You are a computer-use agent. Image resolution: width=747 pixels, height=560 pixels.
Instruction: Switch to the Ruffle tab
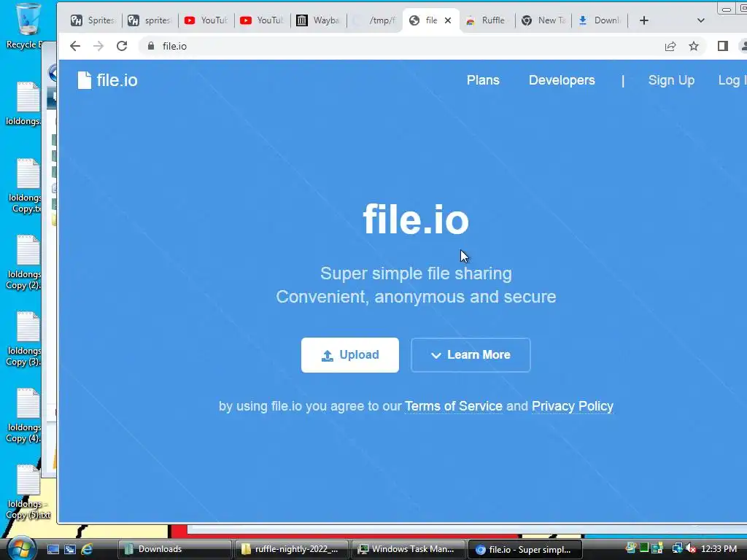[x=487, y=20]
